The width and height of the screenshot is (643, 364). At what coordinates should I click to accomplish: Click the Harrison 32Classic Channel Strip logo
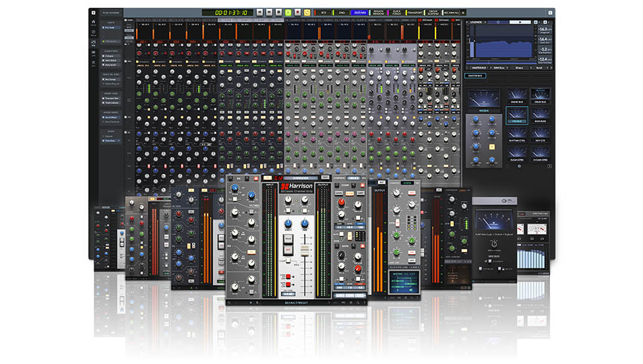(297, 188)
